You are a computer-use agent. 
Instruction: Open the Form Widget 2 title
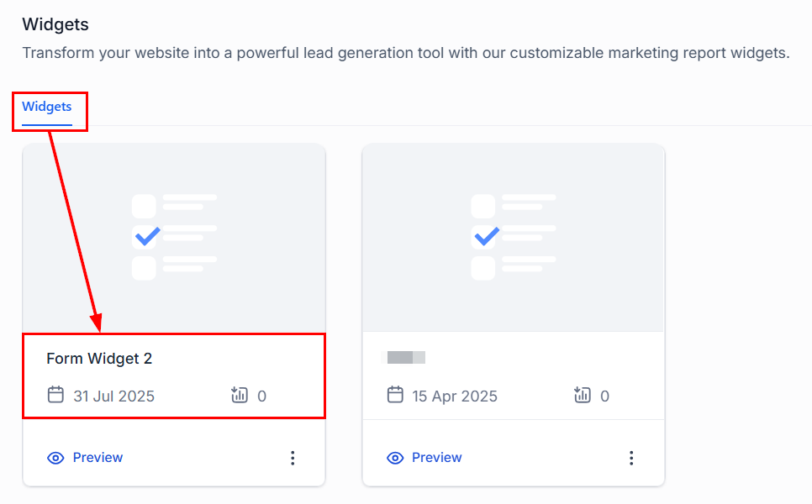point(99,359)
